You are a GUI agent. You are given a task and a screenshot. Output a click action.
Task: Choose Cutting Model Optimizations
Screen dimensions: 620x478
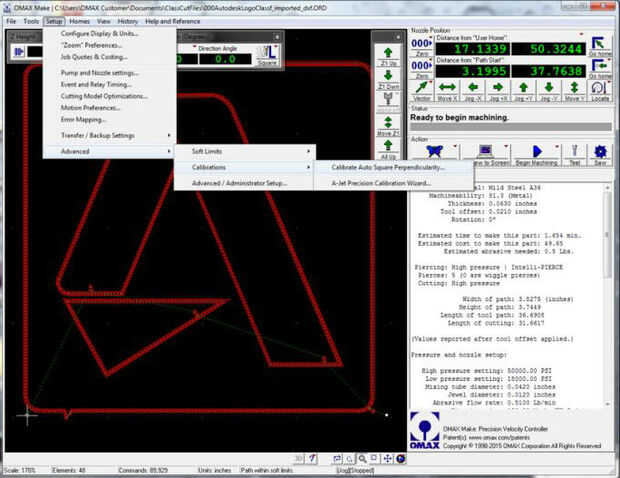tap(109, 96)
